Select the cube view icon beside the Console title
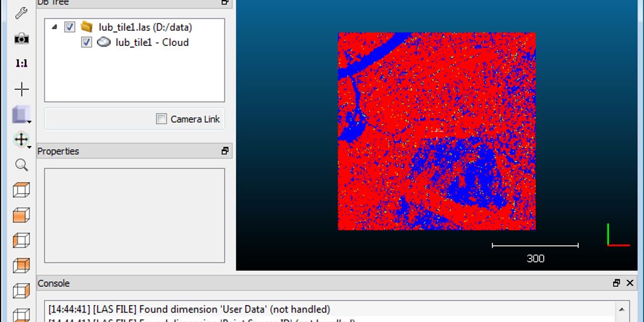This screenshot has height=322, width=644. click(x=21, y=291)
